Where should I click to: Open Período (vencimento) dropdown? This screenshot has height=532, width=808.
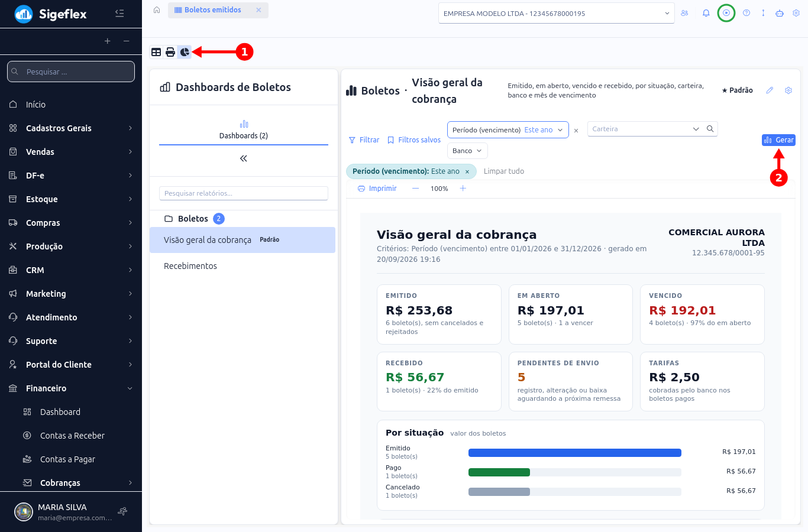coord(508,130)
